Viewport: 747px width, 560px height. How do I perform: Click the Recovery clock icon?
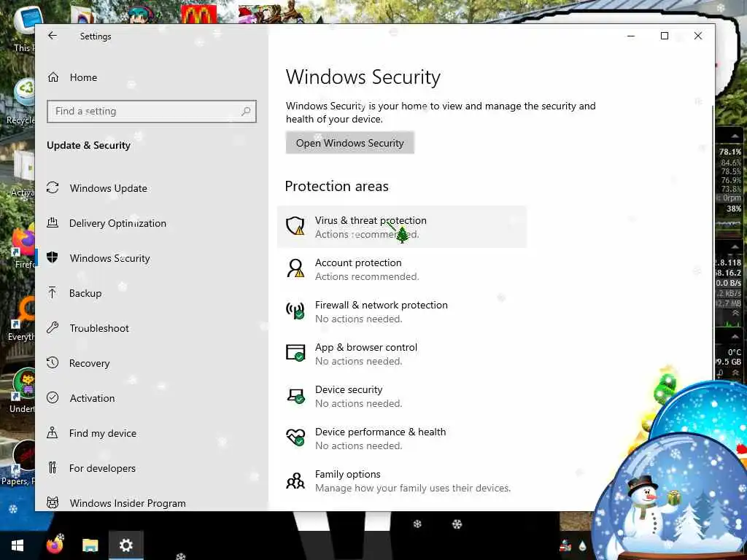pyautogui.click(x=53, y=363)
